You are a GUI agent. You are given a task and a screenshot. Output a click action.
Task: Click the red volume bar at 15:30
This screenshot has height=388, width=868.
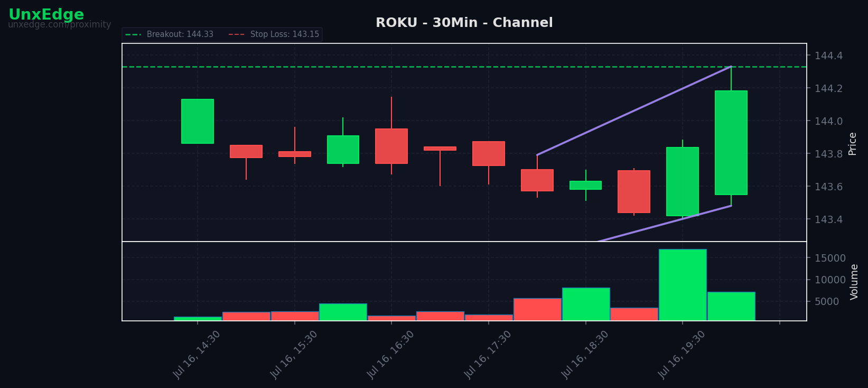click(295, 316)
